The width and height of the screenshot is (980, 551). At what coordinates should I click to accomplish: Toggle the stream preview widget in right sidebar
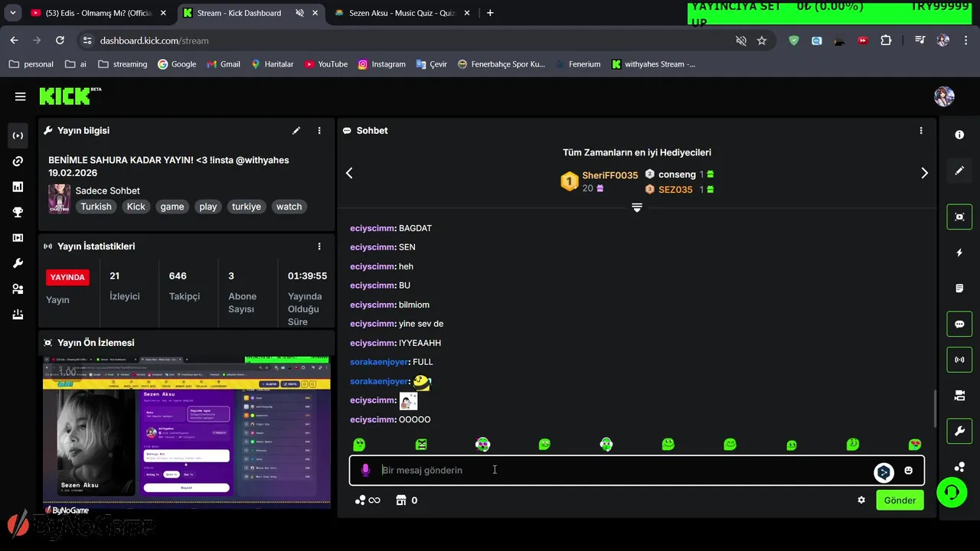[x=959, y=217]
